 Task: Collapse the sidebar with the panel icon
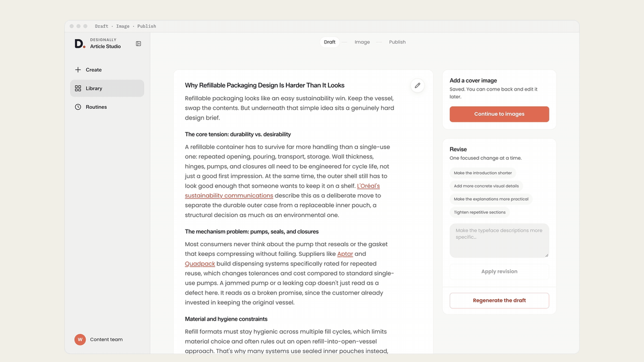pyautogui.click(x=138, y=43)
